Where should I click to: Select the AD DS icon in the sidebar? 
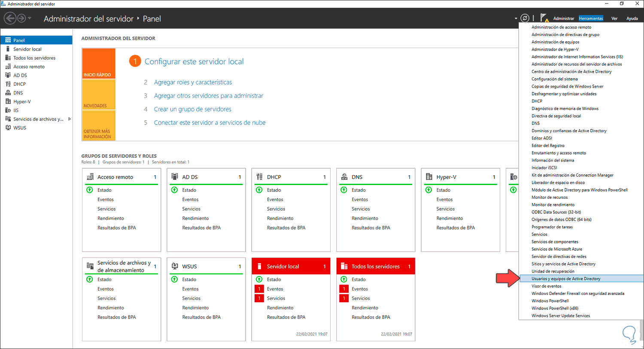pos(8,75)
